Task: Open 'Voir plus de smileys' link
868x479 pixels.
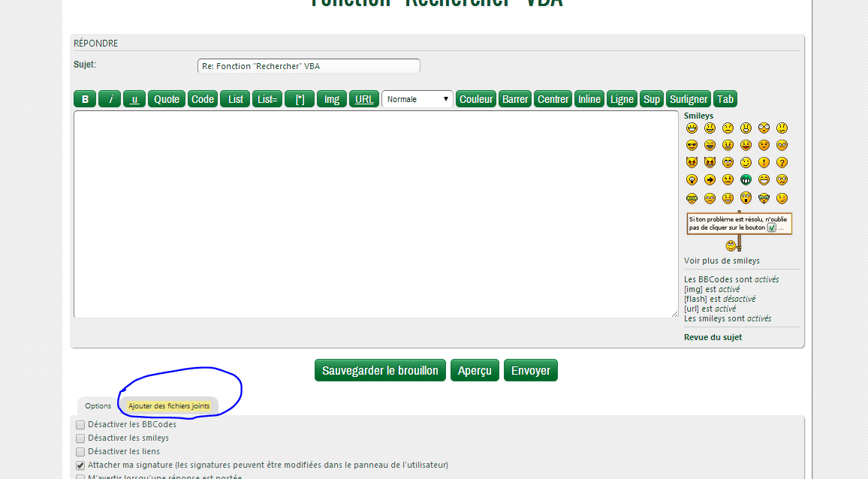Action: (x=722, y=261)
